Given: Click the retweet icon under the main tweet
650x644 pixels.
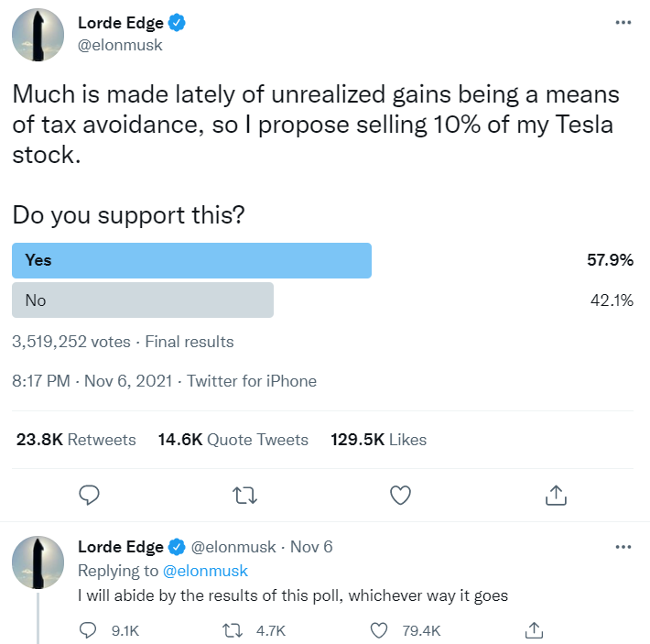Looking at the screenshot, I should coord(244,496).
